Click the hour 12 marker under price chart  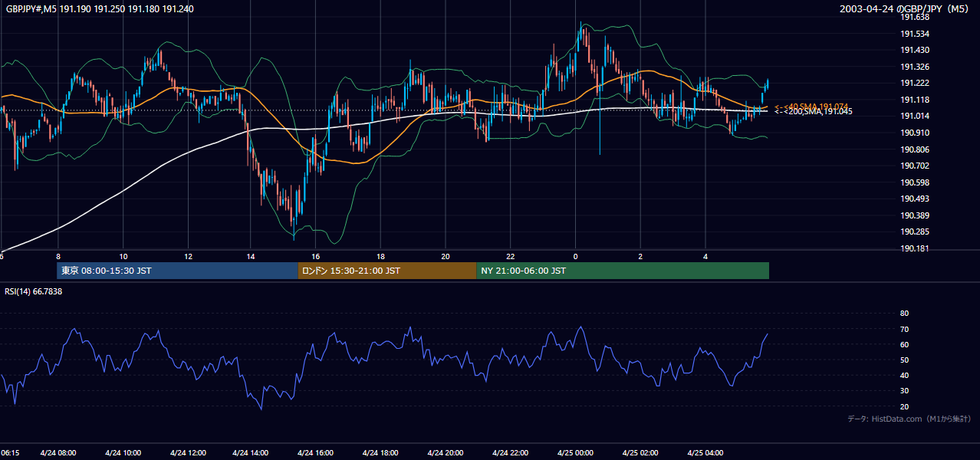188,255
